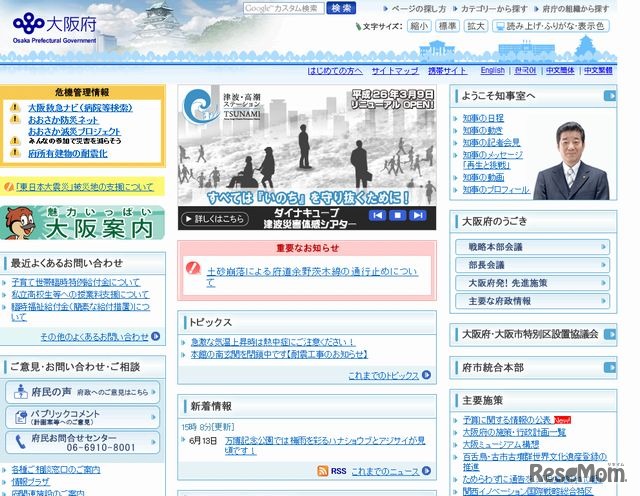The width and height of the screenshot is (640, 496).
Task: Open その他のよくあるお問い合わせ link
Action: pyautogui.click(x=94, y=337)
